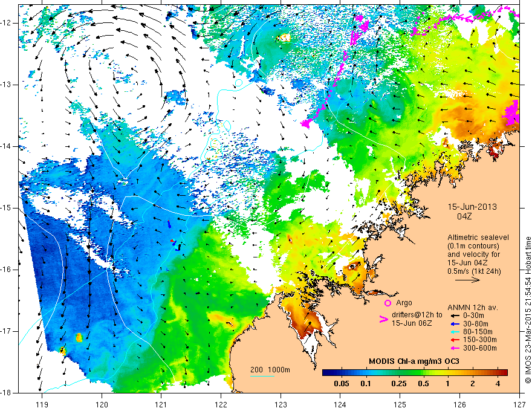Click the '15-Jun 06Z' drifter time text
Screen dimensions: 532x411
[412, 323]
